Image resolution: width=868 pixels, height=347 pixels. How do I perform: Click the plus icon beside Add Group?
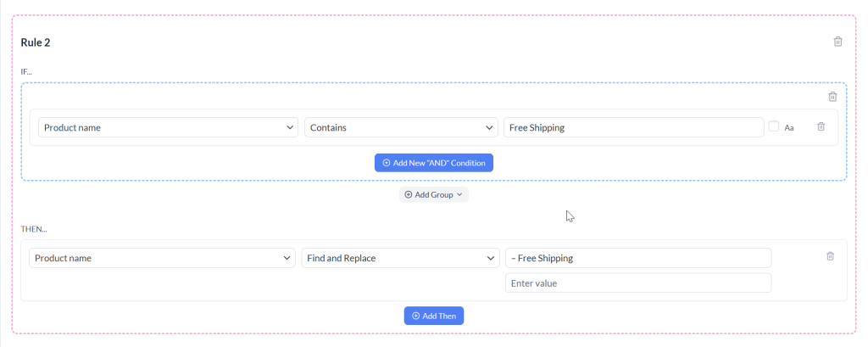[x=409, y=194]
